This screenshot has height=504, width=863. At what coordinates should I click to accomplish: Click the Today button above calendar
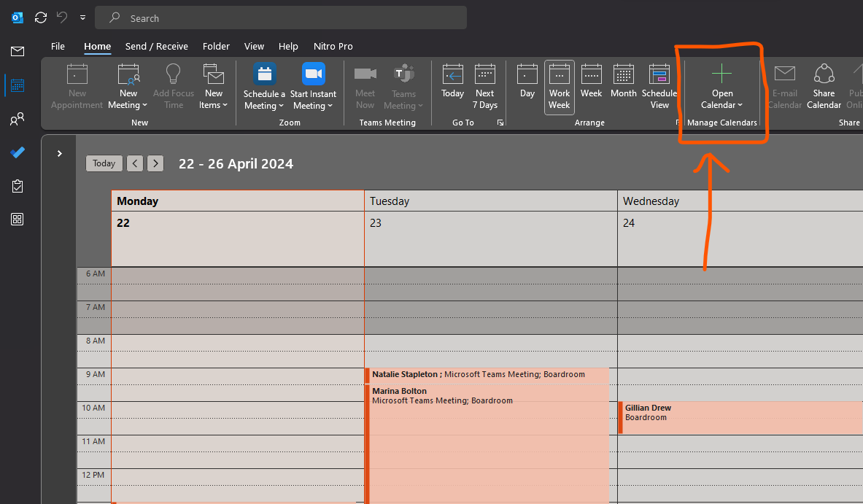[x=104, y=163]
